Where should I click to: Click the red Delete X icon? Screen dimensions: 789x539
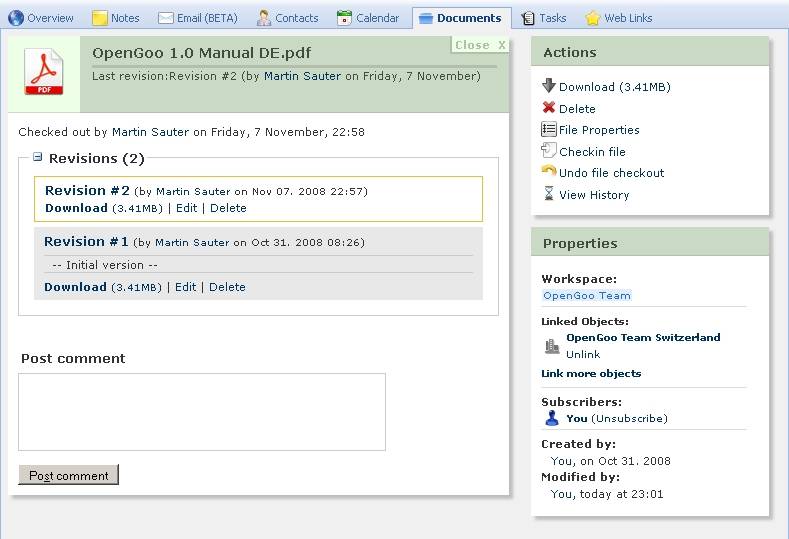coord(548,108)
